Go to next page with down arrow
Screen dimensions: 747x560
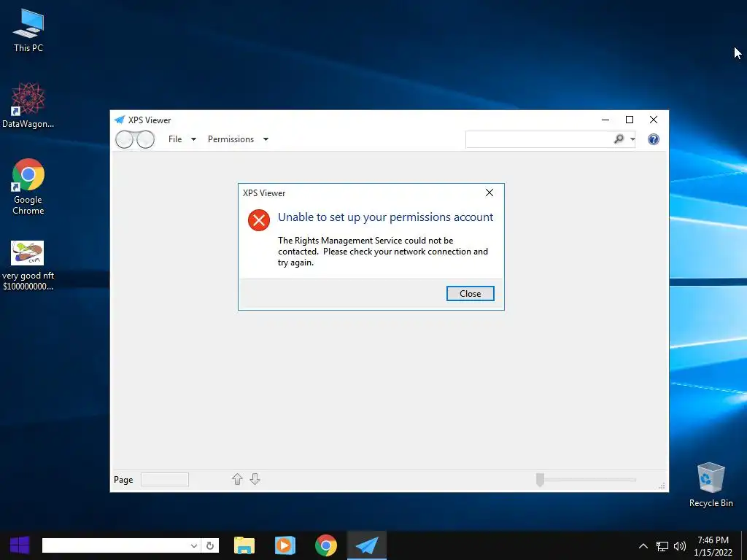(255, 479)
